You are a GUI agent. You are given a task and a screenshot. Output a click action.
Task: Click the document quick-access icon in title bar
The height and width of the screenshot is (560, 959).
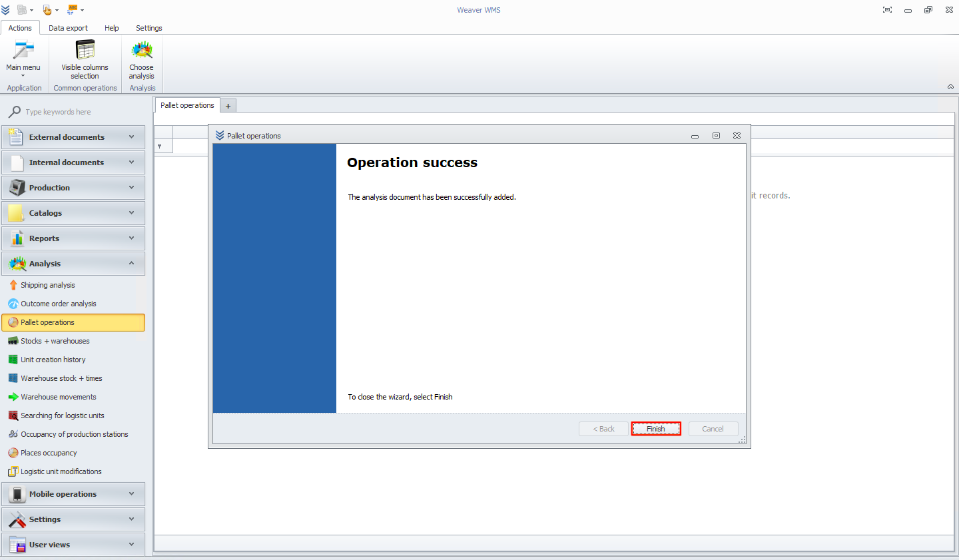(22, 10)
